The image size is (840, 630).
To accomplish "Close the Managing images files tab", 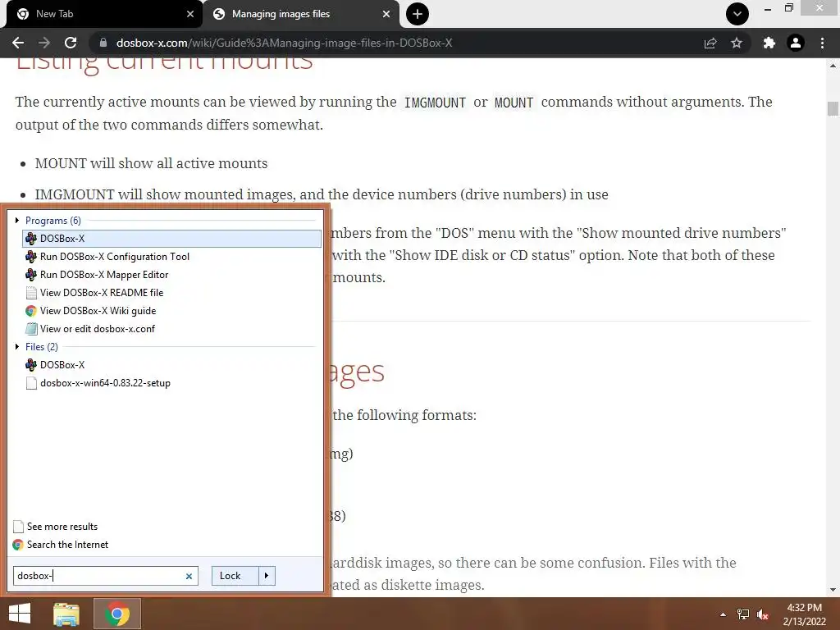I will tap(386, 14).
